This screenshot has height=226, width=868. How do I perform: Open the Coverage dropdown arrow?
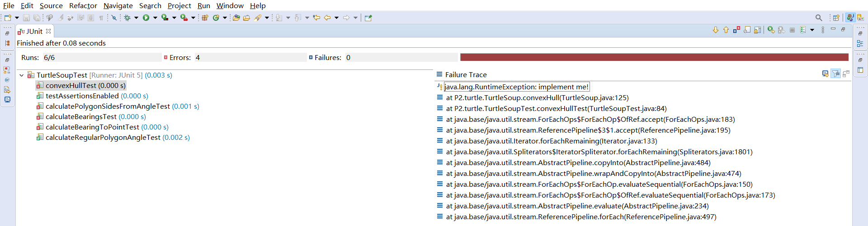tap(174, 18)
